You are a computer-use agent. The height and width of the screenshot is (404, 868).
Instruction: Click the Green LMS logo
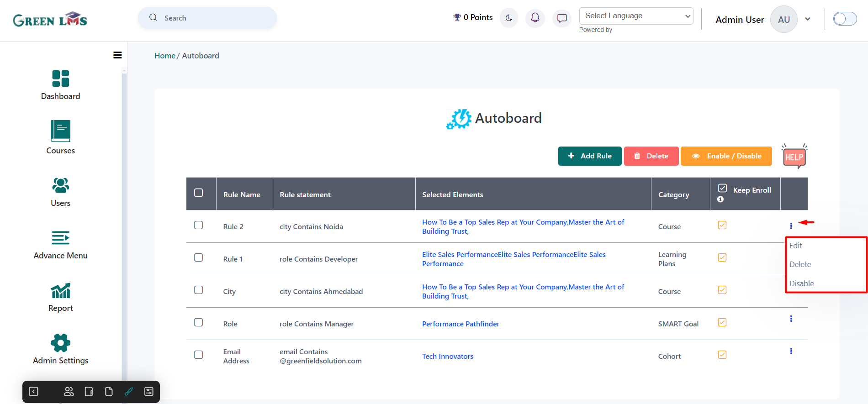click(50, 19)
